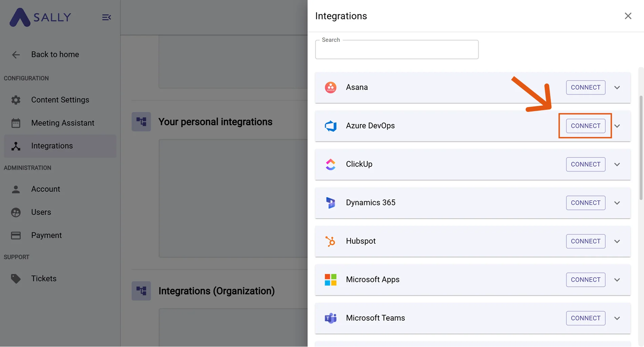Click the Integrations sidebar icon
Viewport: 644px width, 347px height.
pyautogui.click(x=16, y=146)
